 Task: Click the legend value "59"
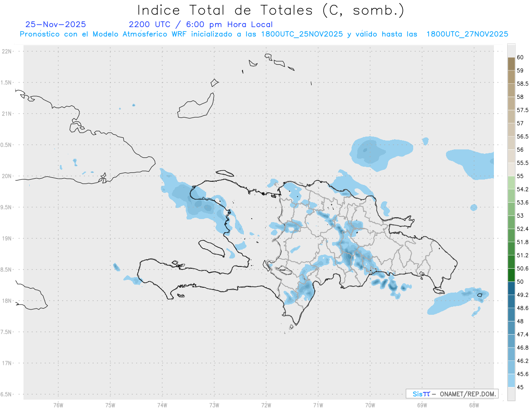(520, 70)
